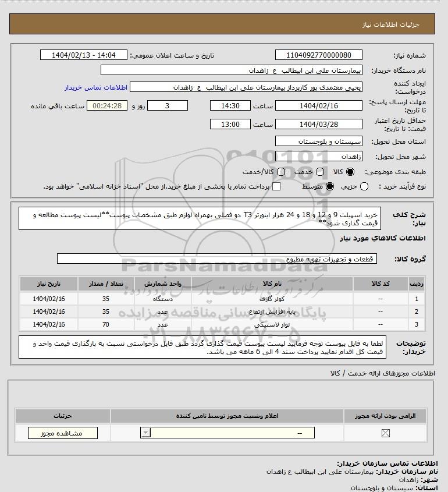Select the کولر گازی item cell

pos(272,299)
